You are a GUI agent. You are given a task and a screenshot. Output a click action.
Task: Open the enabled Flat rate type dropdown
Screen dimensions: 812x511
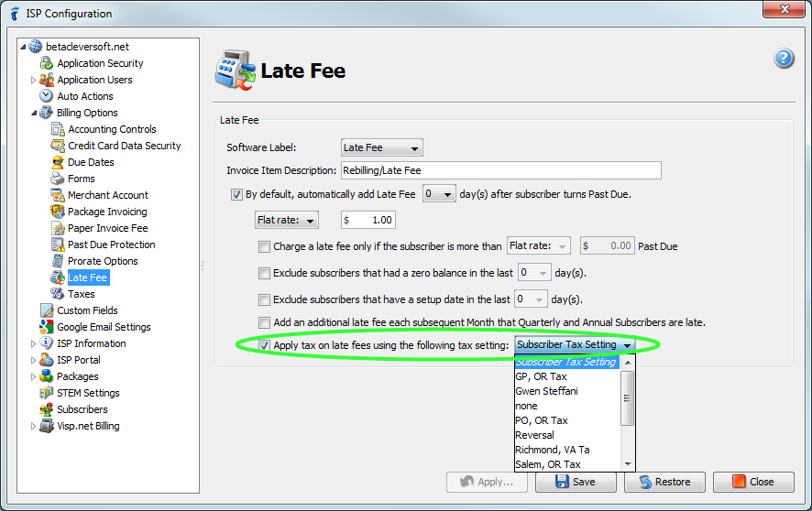(286, 220)
